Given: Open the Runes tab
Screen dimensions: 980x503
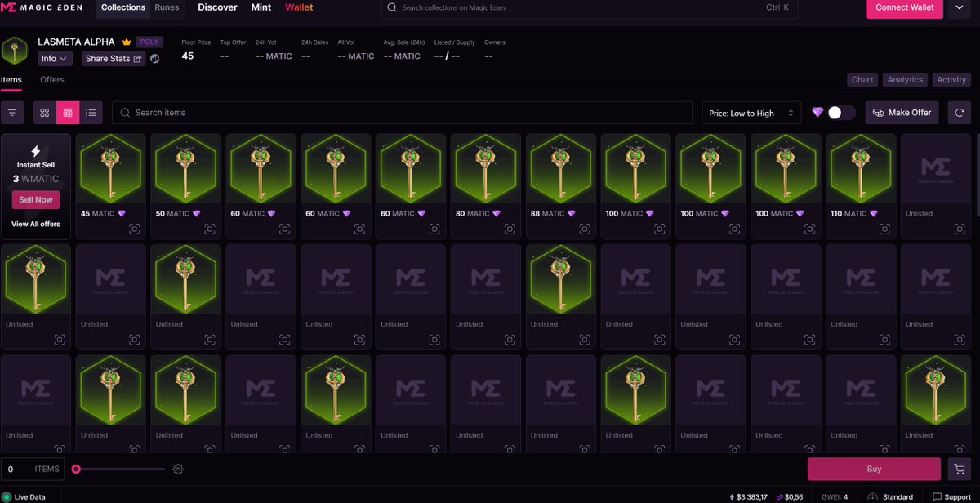Looking at the screenshot, I should (167, 7).
